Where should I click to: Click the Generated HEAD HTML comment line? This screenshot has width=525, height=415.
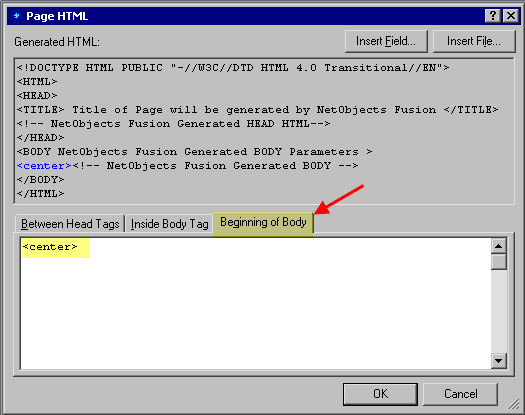tap(173, 124)
